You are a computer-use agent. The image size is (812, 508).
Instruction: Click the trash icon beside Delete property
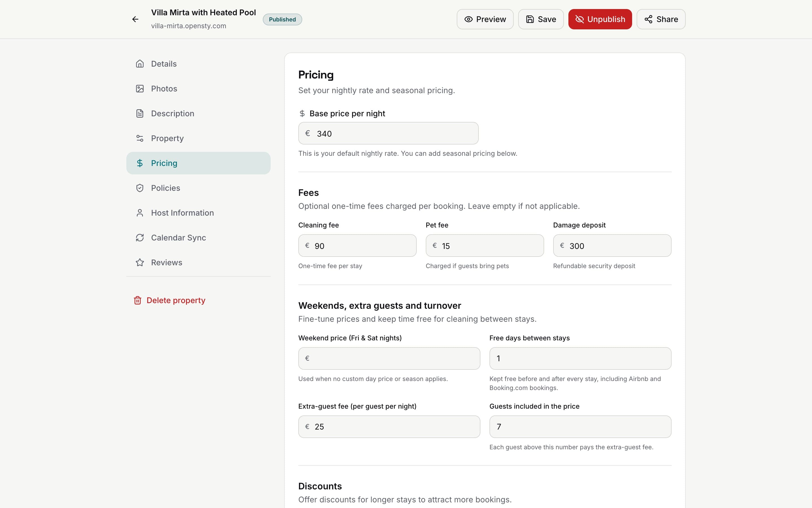tap(138, 300)
